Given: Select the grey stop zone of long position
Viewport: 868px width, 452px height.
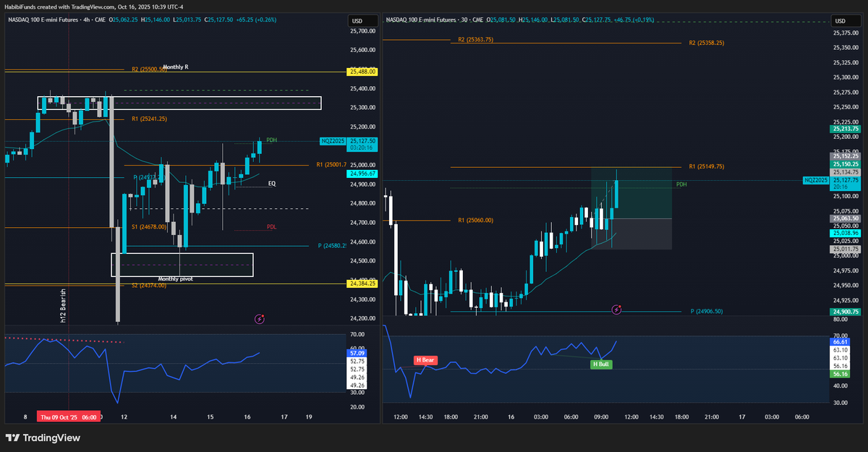Looking at the screenshot, I should pos(631,234).
